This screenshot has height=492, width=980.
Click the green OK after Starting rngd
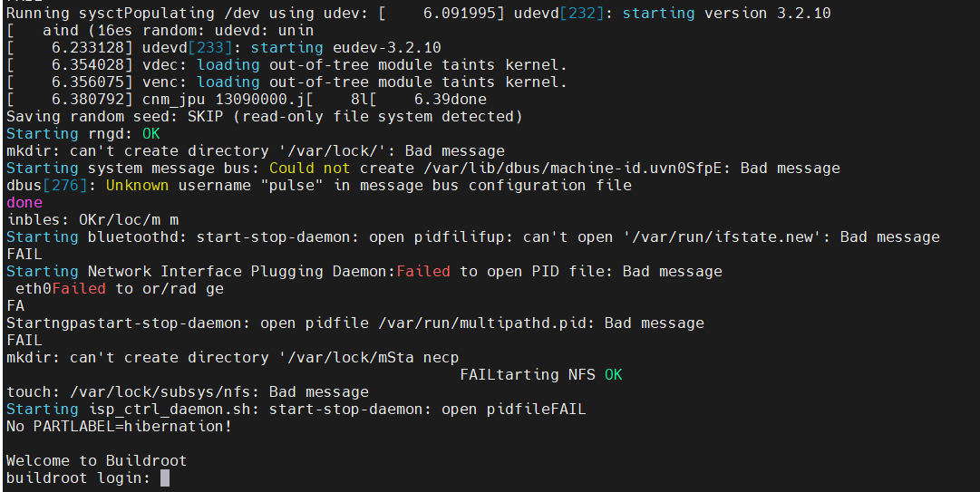click(x=151, y=133)
